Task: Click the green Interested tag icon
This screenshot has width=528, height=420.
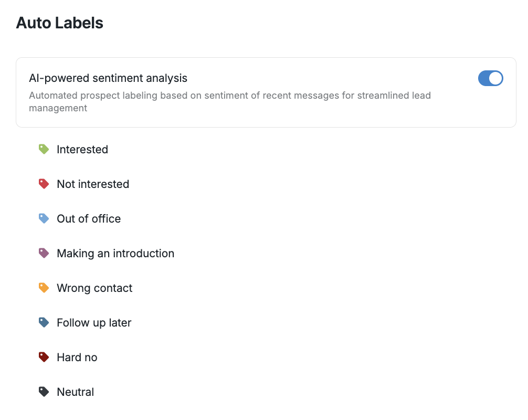Action: tap(44, 150)
